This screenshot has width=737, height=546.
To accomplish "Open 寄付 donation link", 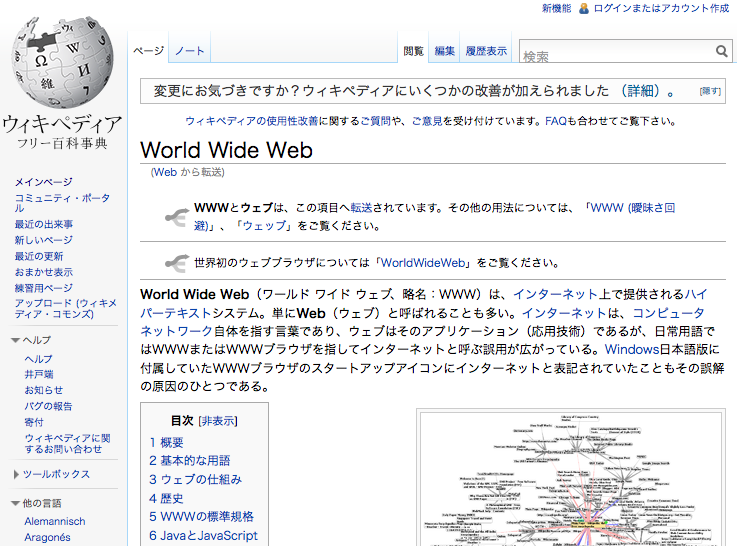I will point(34,422).
